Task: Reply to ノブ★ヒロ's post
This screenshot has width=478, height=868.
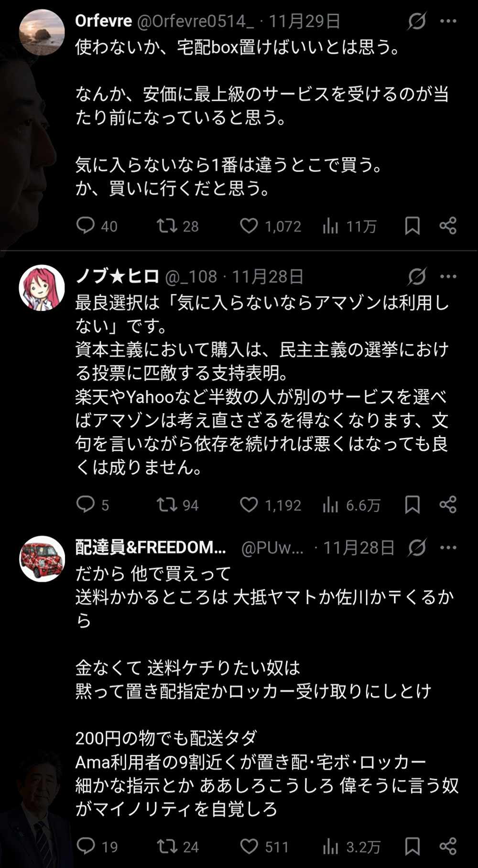Action: point(86,504)
